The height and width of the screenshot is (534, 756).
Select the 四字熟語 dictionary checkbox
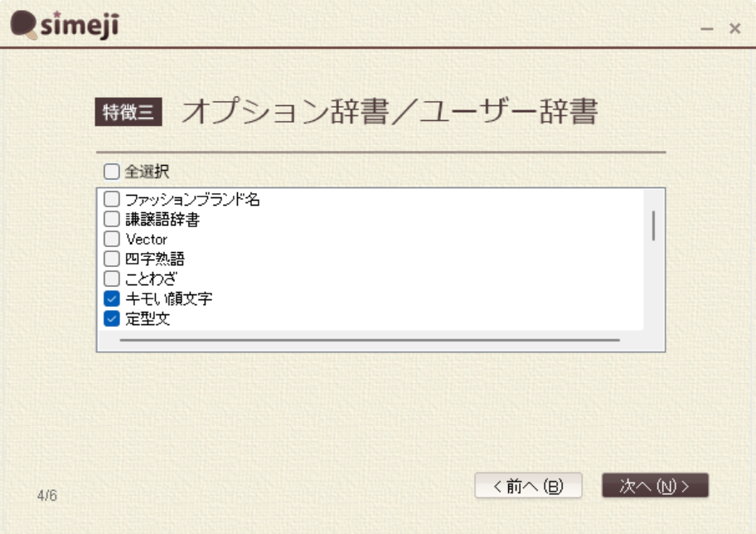(111, 259)
